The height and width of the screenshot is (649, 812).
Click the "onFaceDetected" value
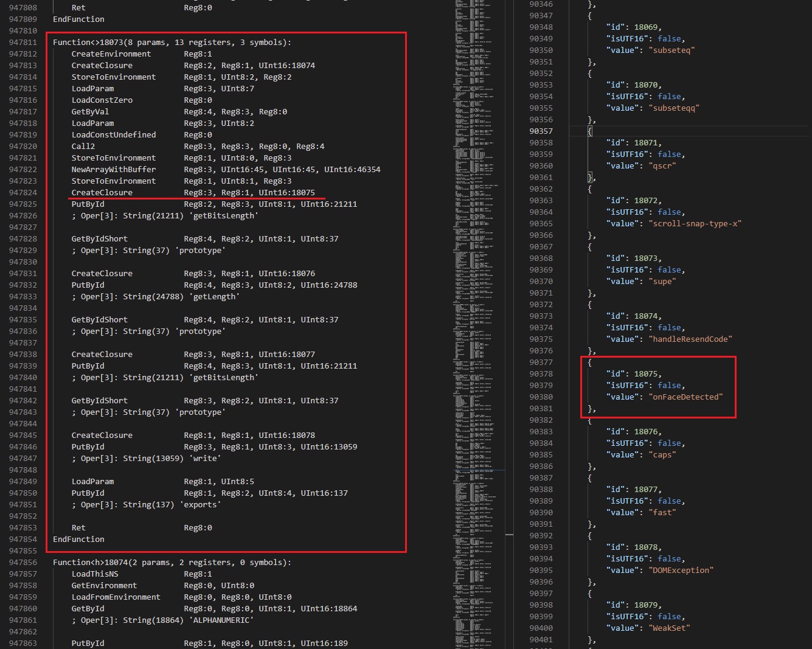tap(685, 397)
